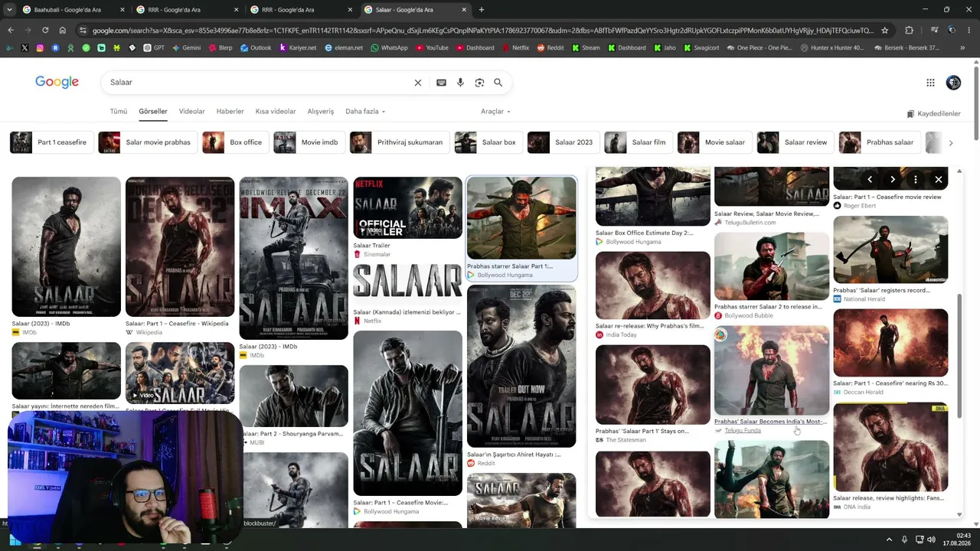Expand the hidden bookmarks overflow
The width and height of the screenshot is (980, 551).
pos(963,47)
